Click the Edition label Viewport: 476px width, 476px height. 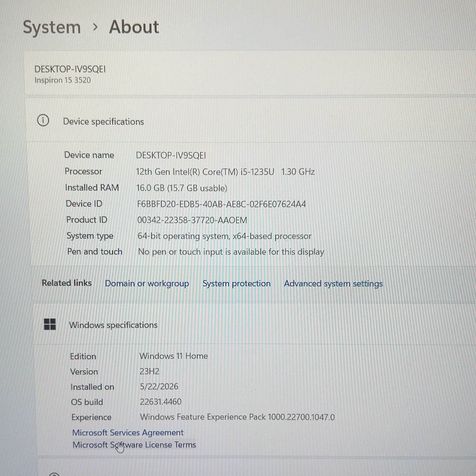[x=83, y=356]
